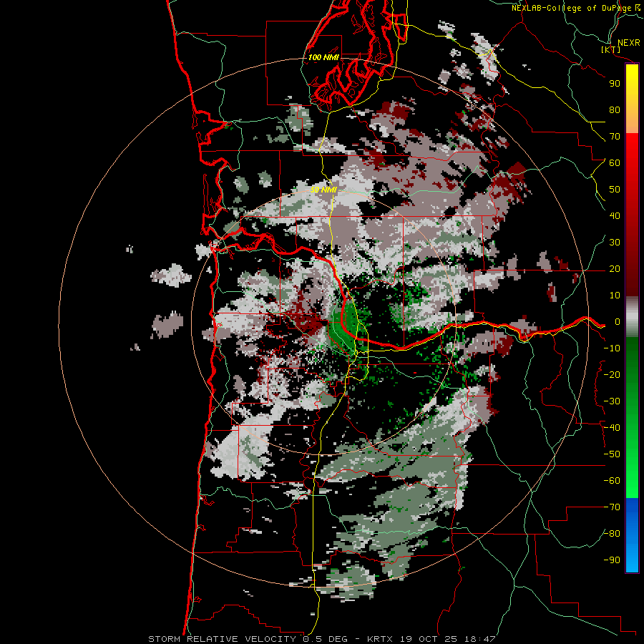Select the -60 value on the velocity scale
644x644 pixels.
[x=612, y=481]
